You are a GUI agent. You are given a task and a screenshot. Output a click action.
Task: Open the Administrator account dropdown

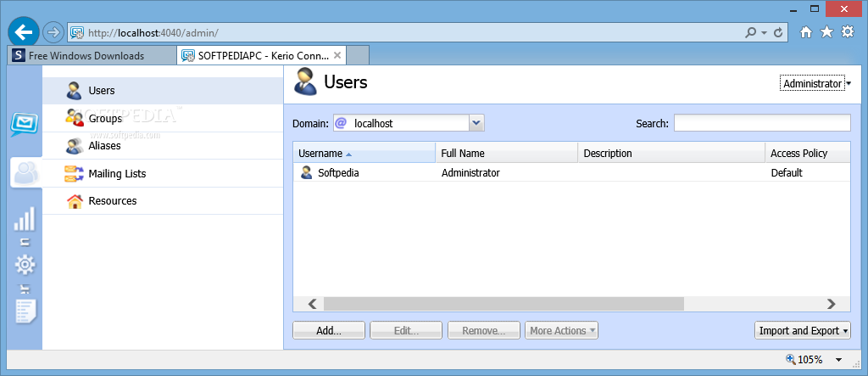coord(816,84)
